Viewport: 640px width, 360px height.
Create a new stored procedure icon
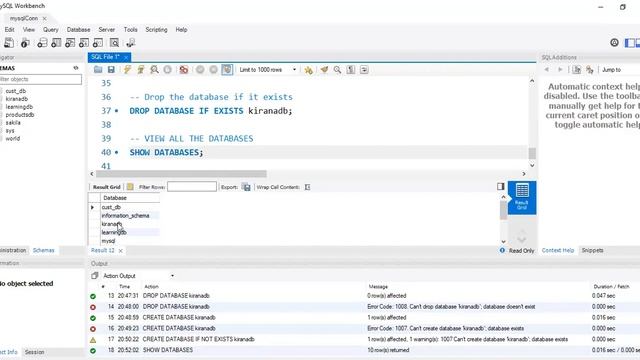[84, 42]
